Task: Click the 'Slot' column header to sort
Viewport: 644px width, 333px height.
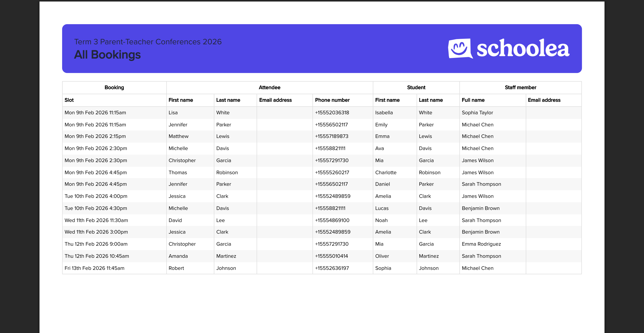Action: point(69,100)
